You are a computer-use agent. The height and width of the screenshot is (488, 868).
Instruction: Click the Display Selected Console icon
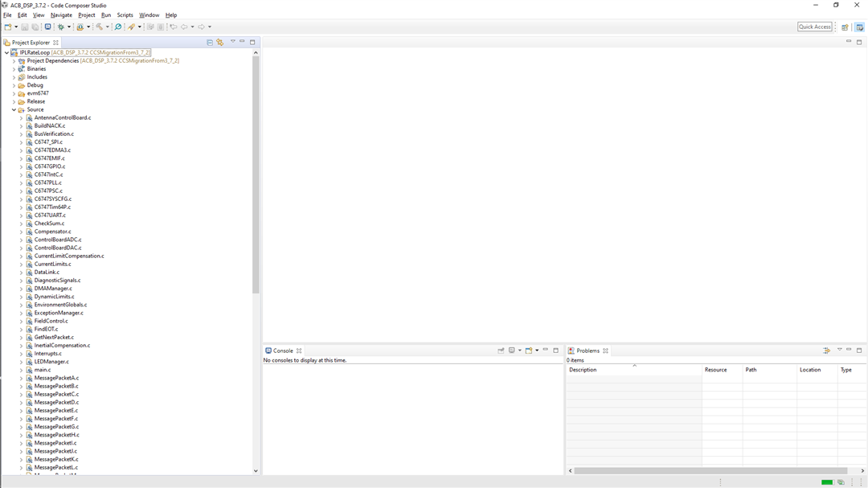511,350
